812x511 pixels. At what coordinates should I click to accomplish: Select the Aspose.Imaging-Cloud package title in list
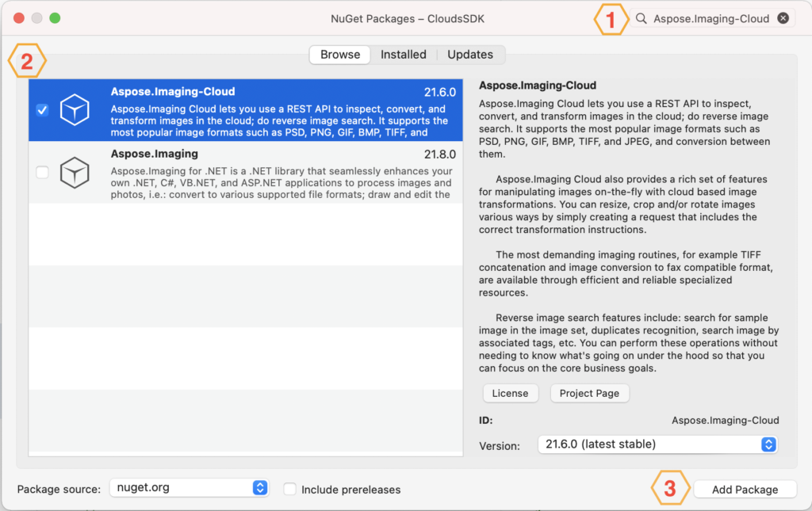(x=172, y=92)
